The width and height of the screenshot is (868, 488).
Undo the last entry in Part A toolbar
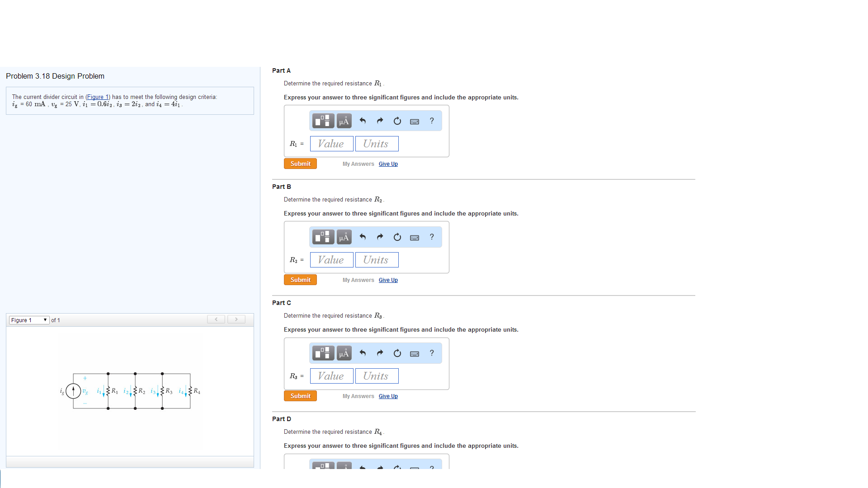coord(363,121)
